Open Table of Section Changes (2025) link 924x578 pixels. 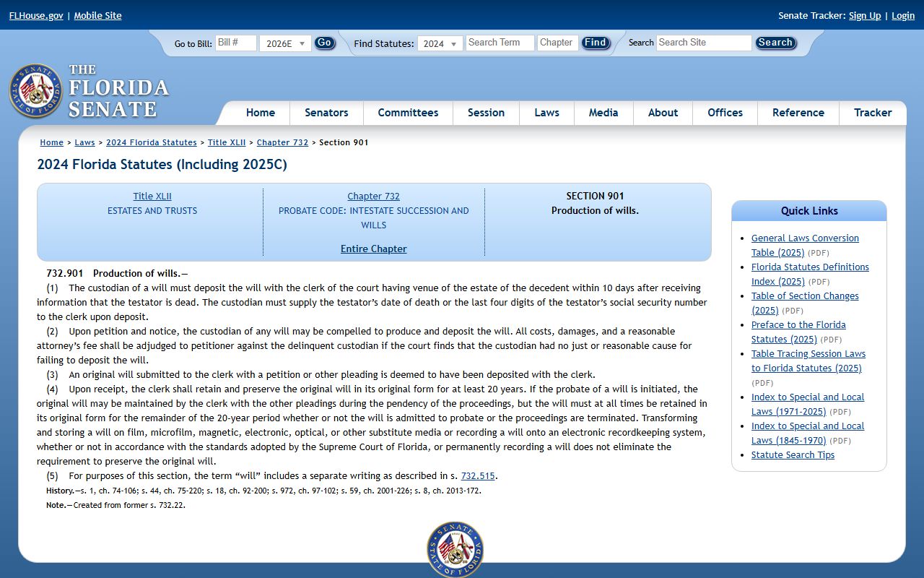(x=805, y=303)
